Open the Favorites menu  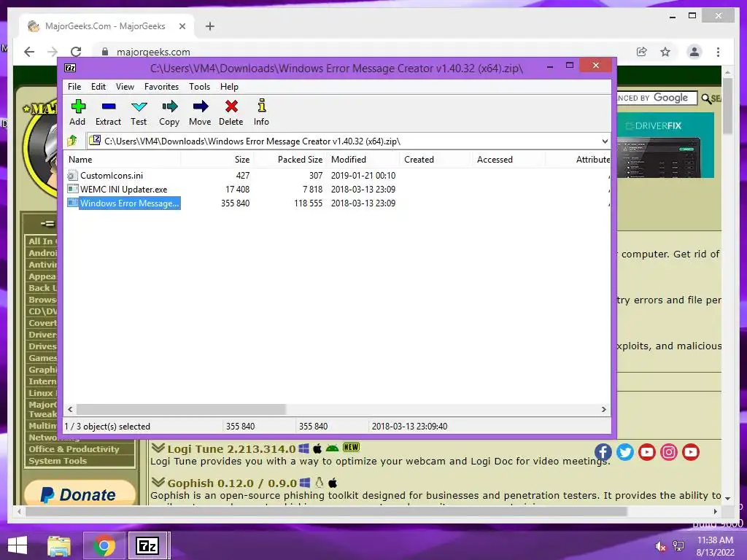pyautogui.click(x=161, y=87)
